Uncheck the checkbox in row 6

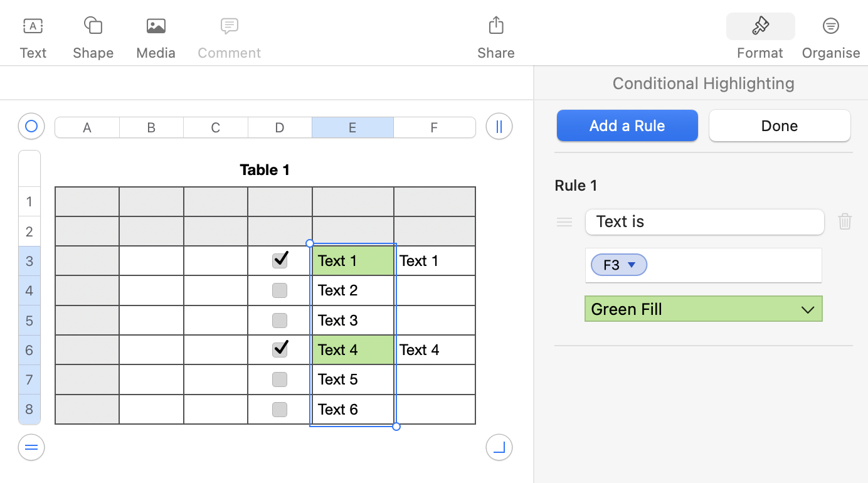pos(280,349)
